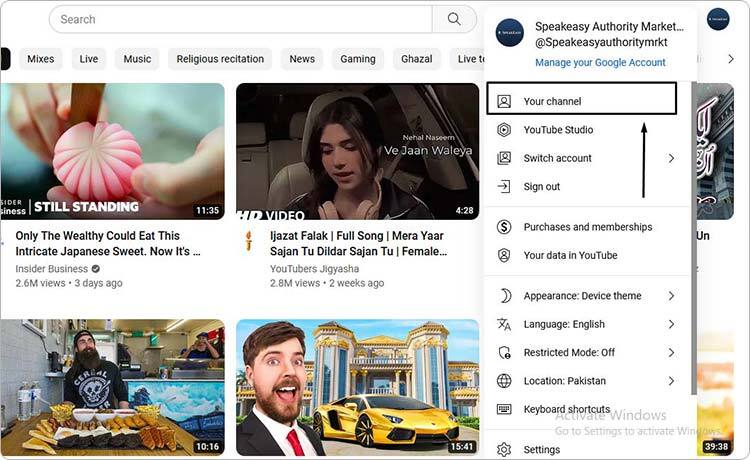The height and width of the screenshot is (460, 750).
Task: Open Insider Business channel name
Action: tap(52, 269)
